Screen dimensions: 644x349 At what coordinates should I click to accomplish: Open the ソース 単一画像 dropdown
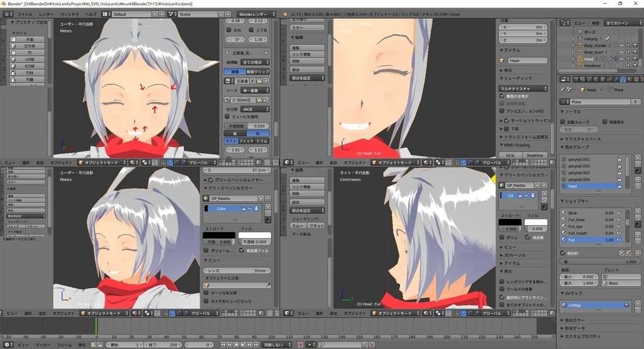click(255, 91)
